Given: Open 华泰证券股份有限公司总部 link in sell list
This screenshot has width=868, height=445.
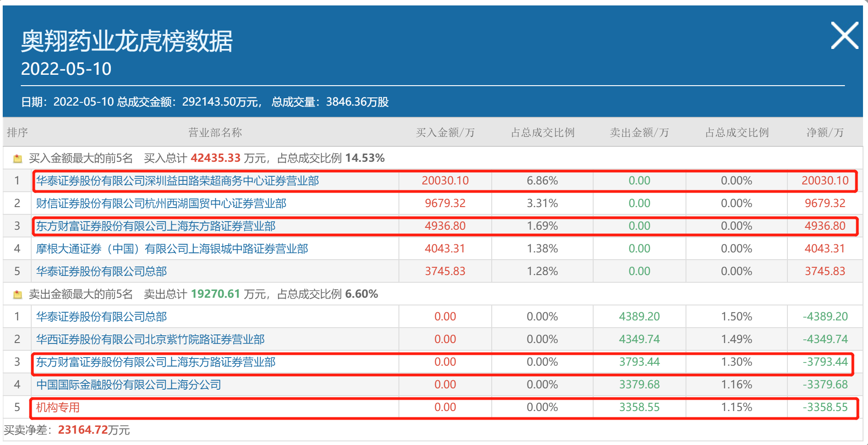Looking at the screenshot, I should pyautogui.click(x=101, y=317).
